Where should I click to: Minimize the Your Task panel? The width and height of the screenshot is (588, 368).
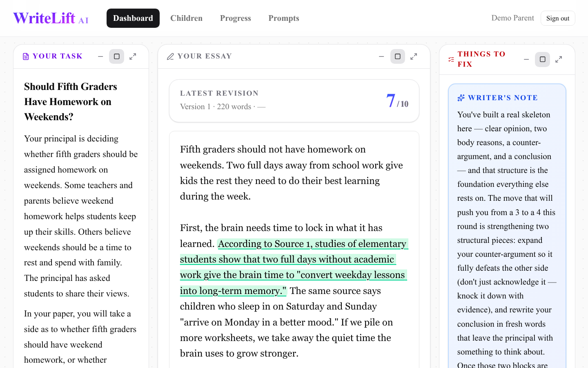[x=100, y=56]
